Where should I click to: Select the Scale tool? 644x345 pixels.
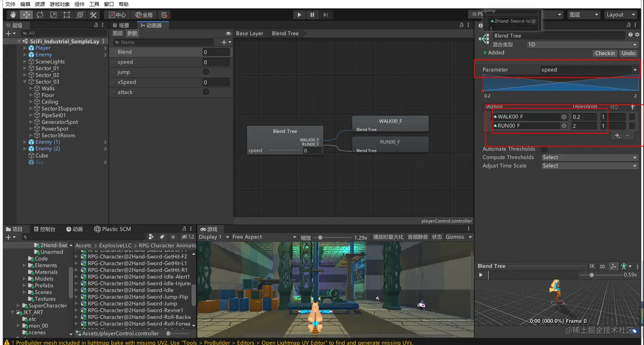pyautogui.click(x=53, y=15)
